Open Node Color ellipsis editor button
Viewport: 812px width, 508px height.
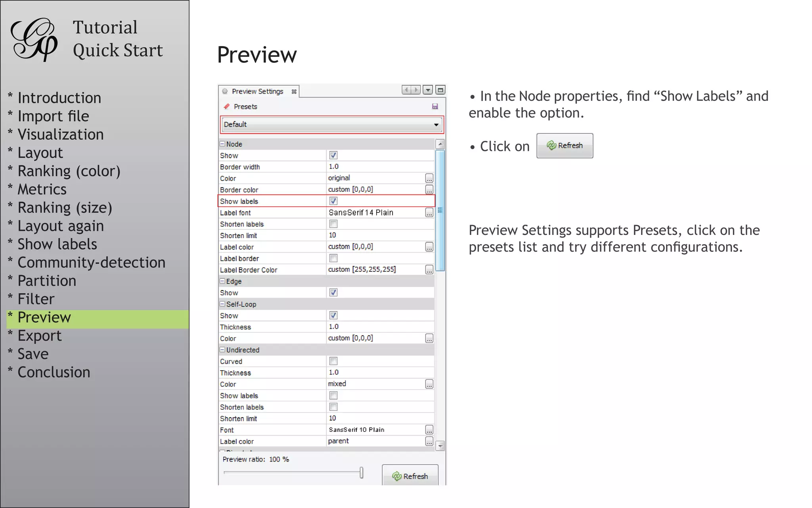click(429, 178)
